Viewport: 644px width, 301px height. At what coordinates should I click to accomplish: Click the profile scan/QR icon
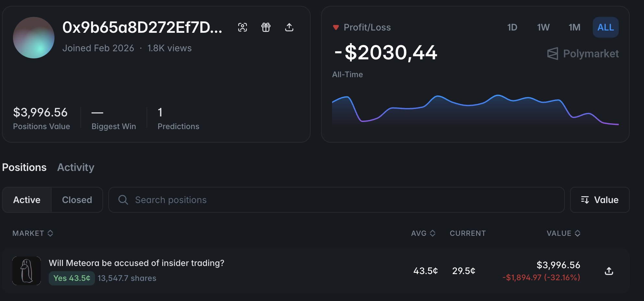(243, 28)
